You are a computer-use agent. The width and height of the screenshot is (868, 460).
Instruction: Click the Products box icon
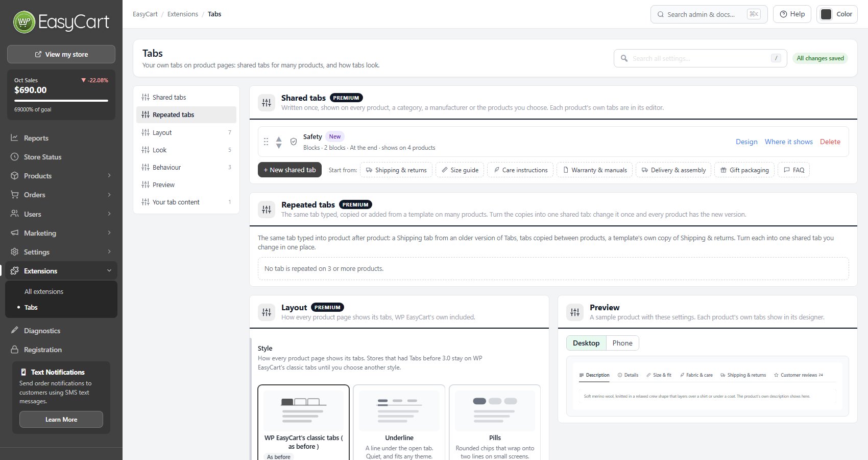pos(14,176)
